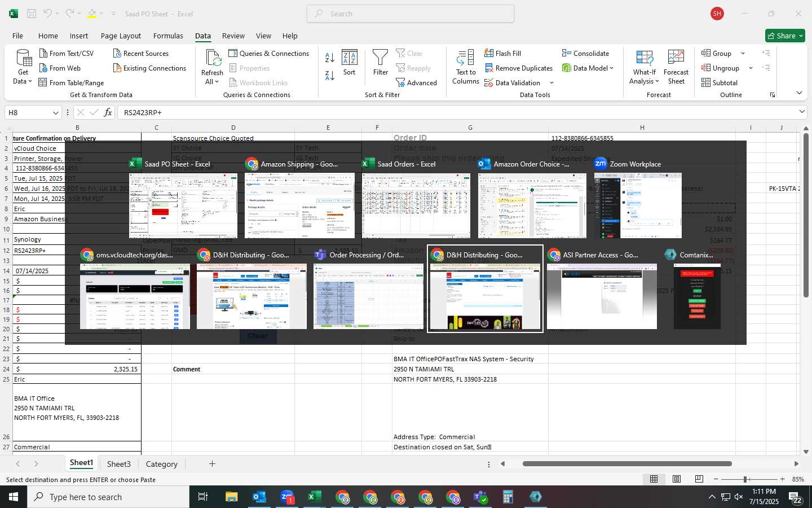Click the Insert Function fx button
This screenshot has height=508, width=812.
click(x=108, y=112)
